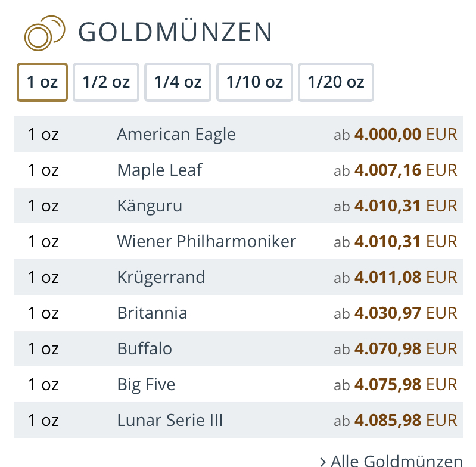Select the Känguru gold coin
Image resolution: width=476 pixels, height=467 pixels.
point(150,206)
